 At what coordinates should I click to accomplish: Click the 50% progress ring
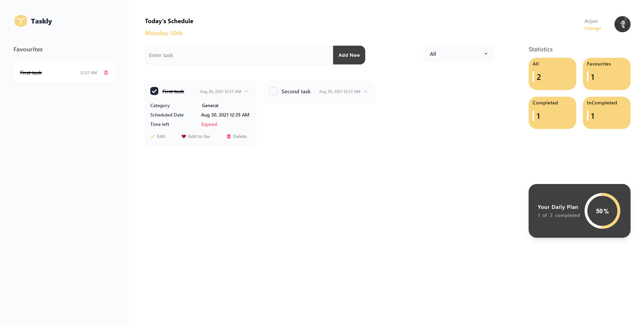602,211
